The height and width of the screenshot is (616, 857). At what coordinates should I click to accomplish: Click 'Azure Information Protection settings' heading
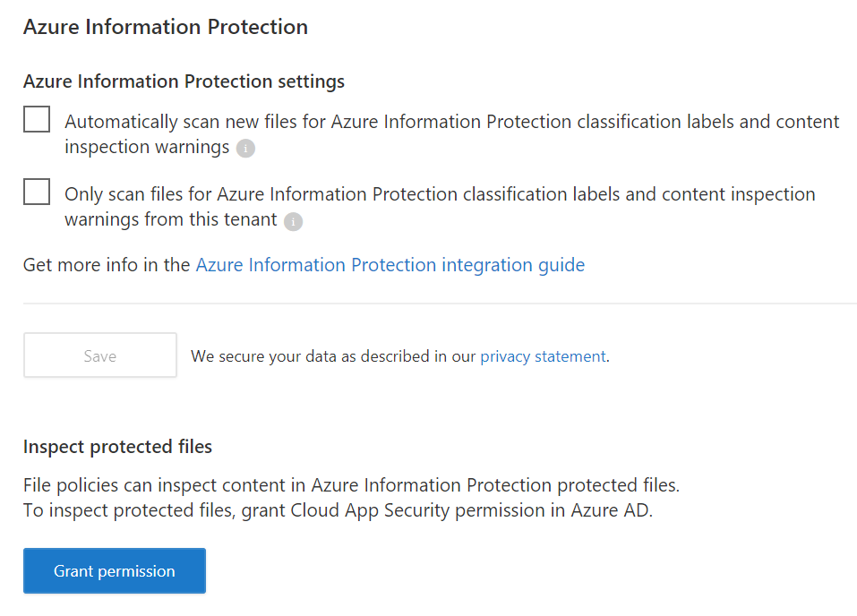[184, 81]
